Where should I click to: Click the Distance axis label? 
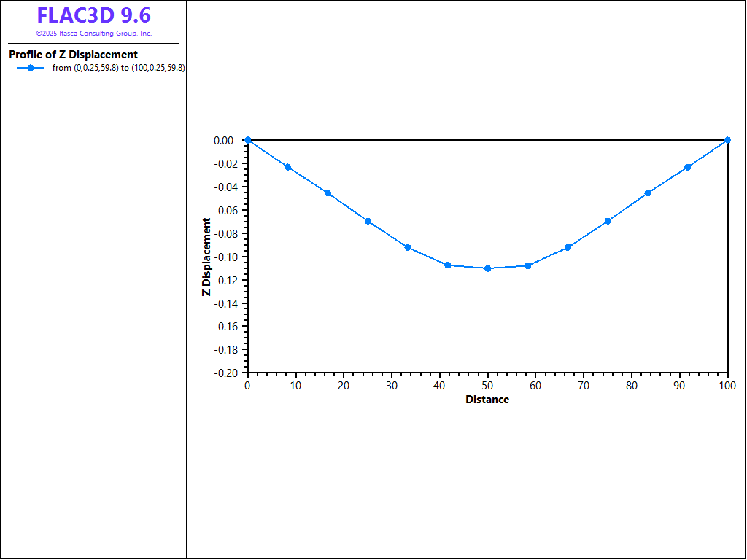(487, 400)
